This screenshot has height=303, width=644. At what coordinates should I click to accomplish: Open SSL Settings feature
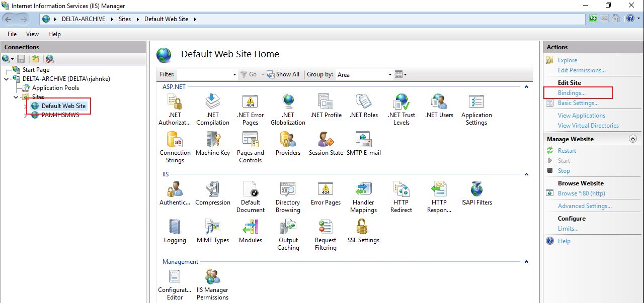(364, 231)
